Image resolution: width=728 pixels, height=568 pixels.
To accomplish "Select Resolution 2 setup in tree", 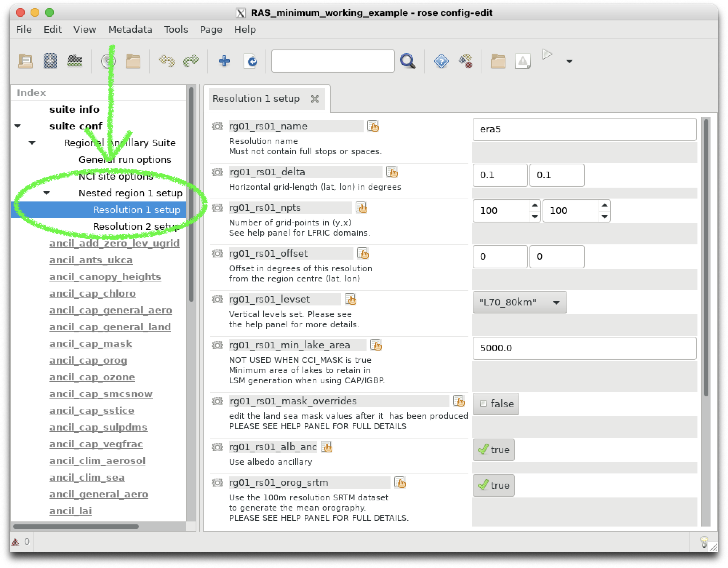I will tap(136, 227).
